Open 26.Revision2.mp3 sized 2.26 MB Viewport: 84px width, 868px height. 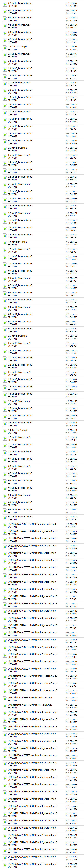[x=42, y=149]
